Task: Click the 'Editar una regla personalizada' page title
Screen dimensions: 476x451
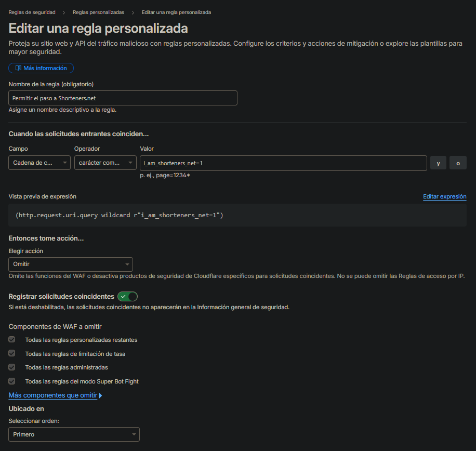Action: [98, 28]
